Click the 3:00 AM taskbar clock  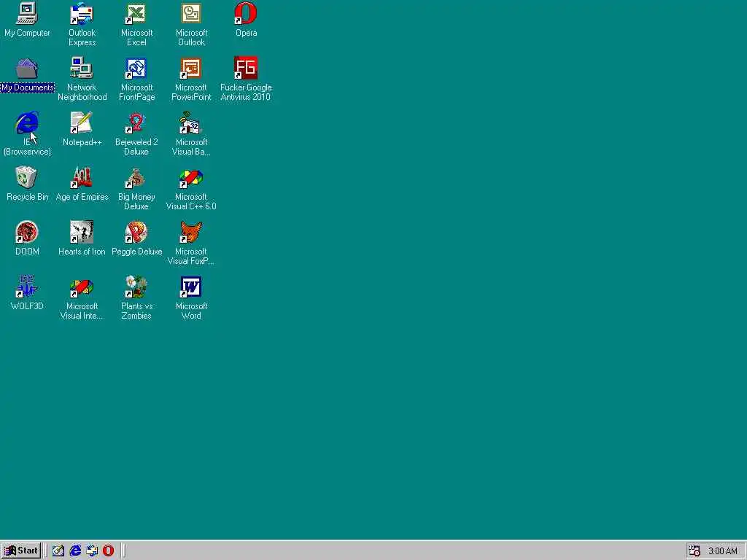[723, 551]
